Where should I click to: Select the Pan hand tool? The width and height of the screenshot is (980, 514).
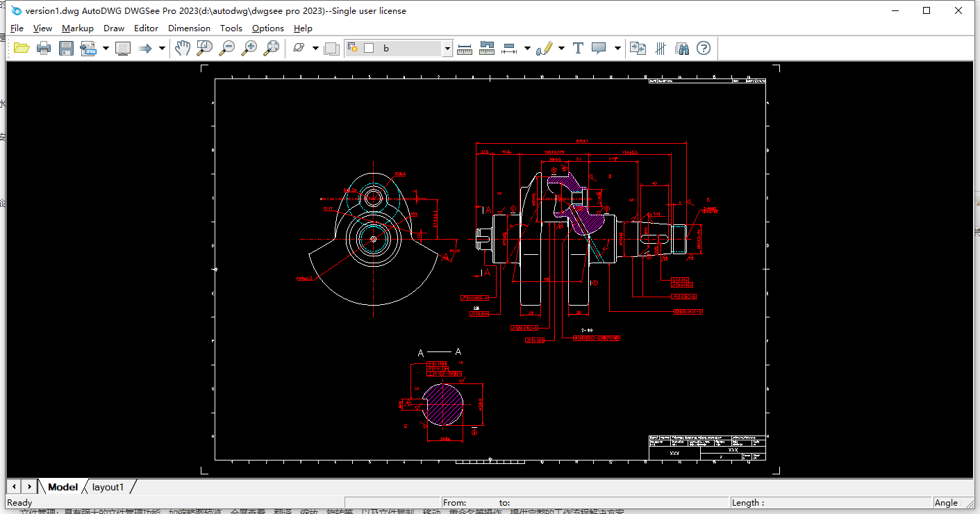tap(182, 48)
